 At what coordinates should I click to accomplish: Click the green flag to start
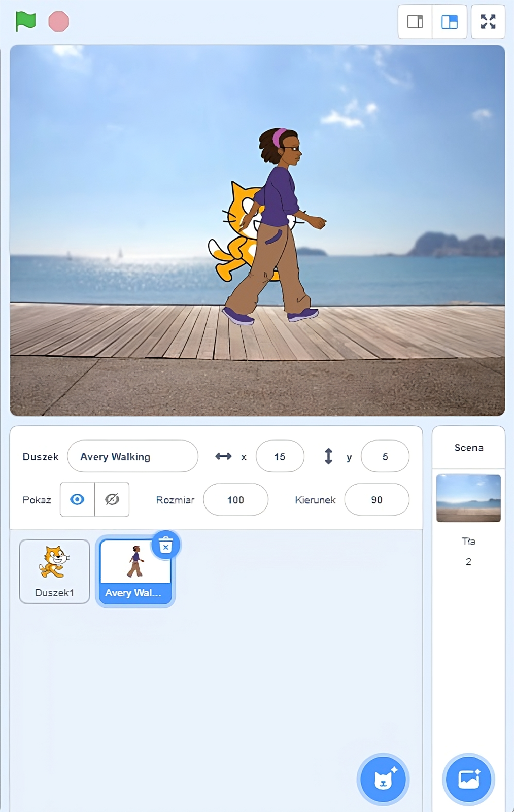[x=25, y=21]
